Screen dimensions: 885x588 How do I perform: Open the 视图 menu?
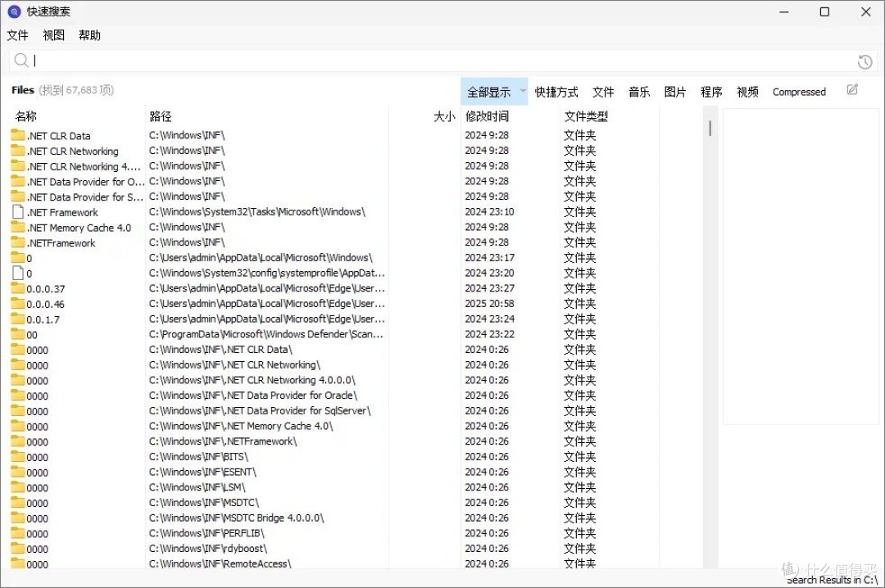tap(53, 35)
